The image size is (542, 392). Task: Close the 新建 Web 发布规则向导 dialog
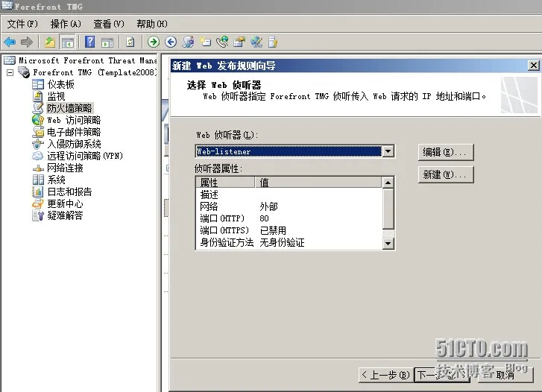[x=533, y=66]
